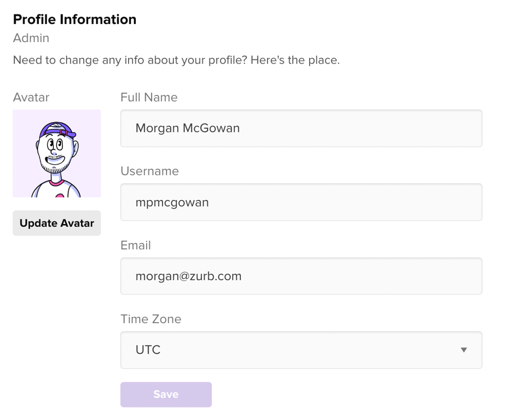Click the Username label
Screen dimensions: 525x420
(149, 171)
